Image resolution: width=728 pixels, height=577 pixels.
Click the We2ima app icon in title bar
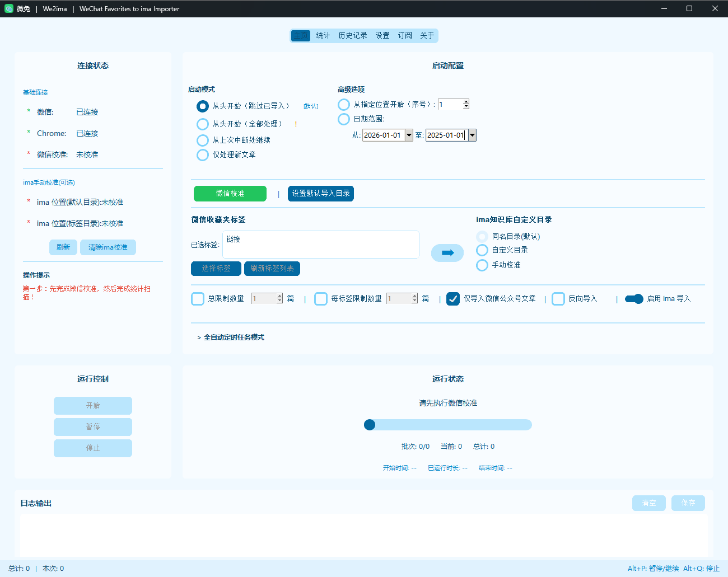[8, 8]
